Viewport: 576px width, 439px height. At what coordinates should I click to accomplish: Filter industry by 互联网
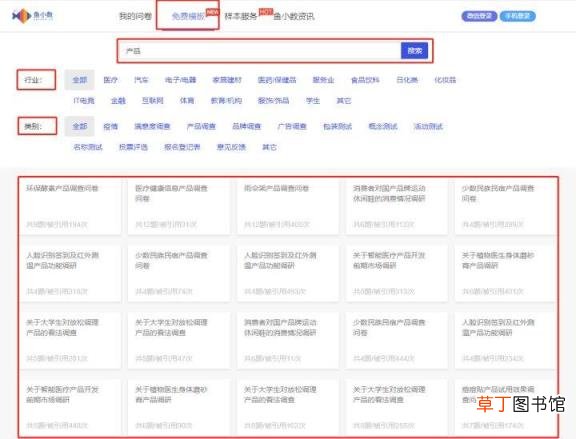tap(152, 100)
